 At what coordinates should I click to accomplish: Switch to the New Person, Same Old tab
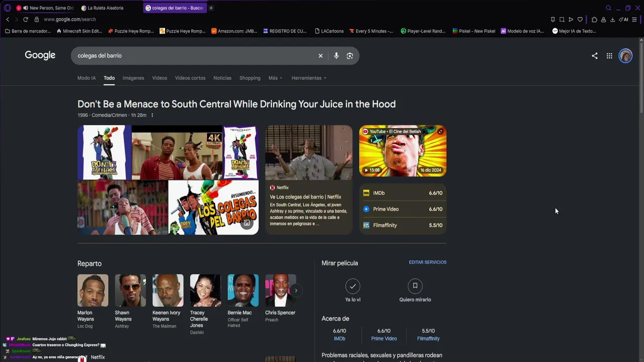tap(45, 8)
